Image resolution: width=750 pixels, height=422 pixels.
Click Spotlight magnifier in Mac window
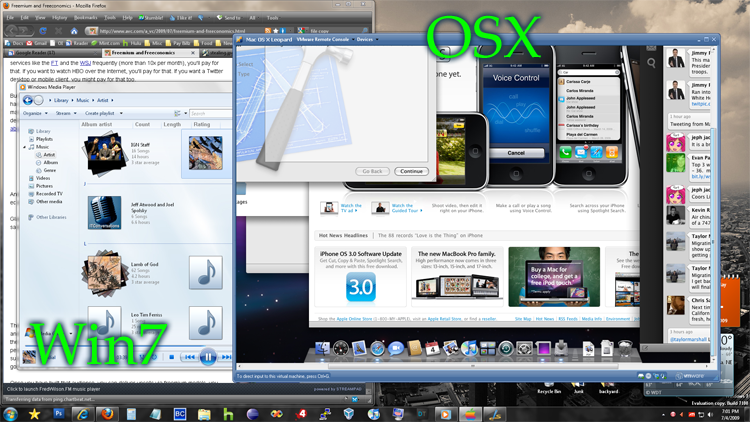pyautogui.click(x=651, y=62)
